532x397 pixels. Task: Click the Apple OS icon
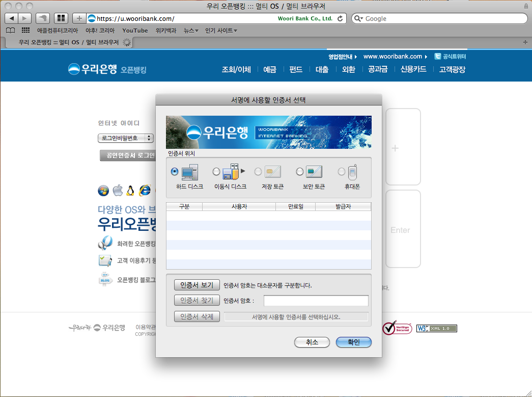tap(118, 190)
